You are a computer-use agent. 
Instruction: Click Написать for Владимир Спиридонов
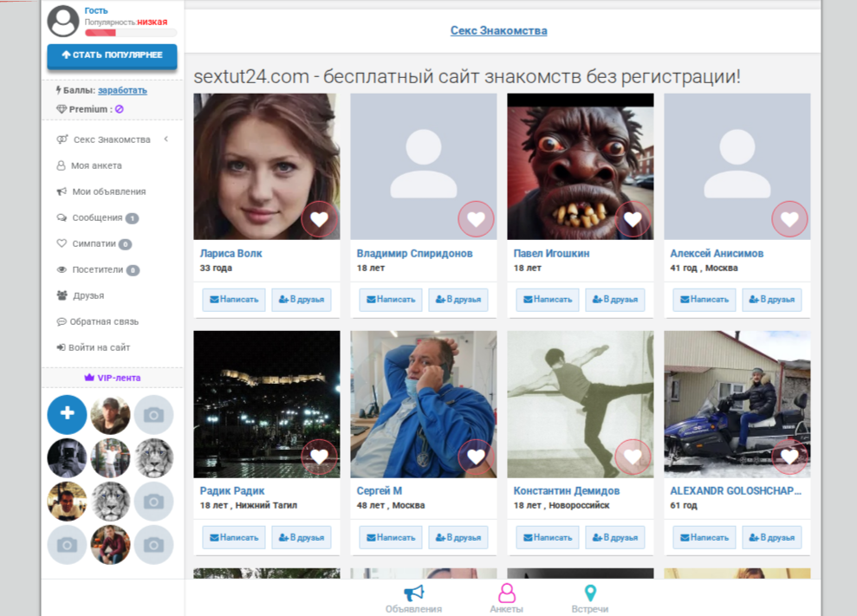point(391,300)
